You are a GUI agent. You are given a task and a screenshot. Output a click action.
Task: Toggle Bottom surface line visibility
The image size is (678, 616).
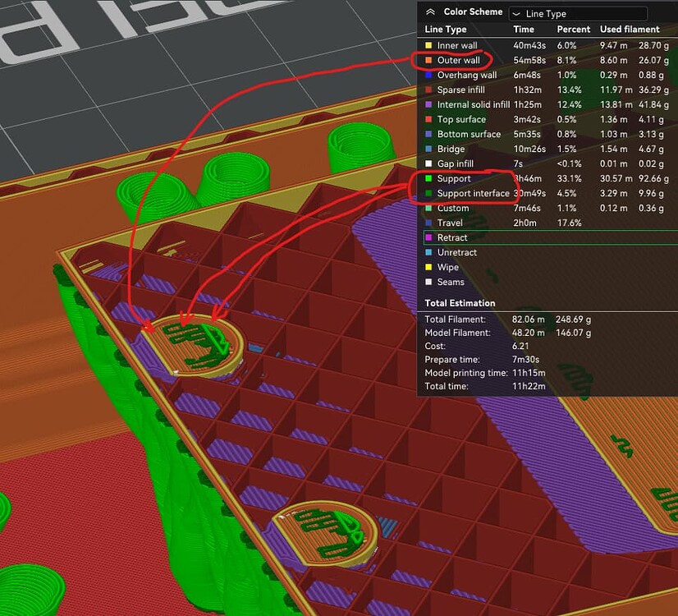(469, 134)
